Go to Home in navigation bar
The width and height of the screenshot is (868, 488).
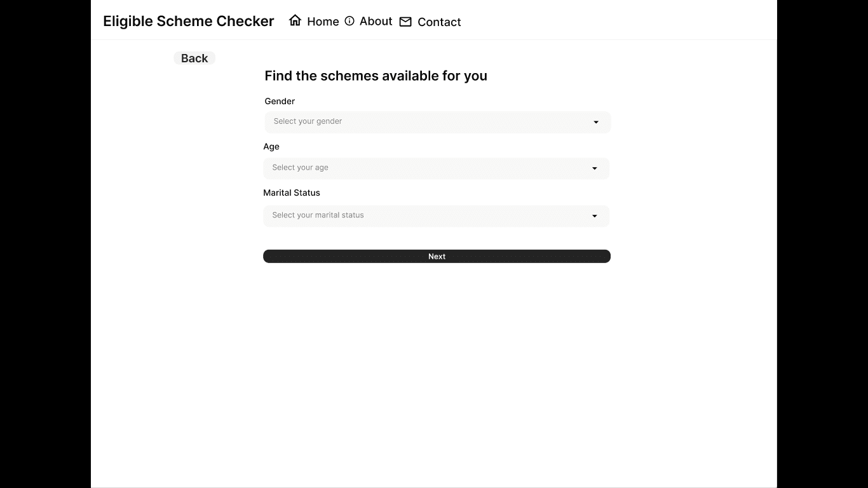pos(323,22)
